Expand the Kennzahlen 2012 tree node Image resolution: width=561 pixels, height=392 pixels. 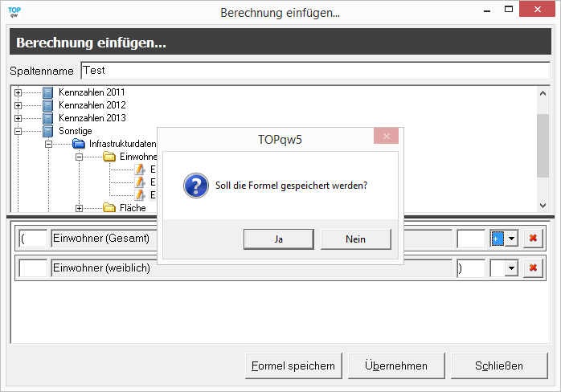pyautogui.click(x=18, y=105)
